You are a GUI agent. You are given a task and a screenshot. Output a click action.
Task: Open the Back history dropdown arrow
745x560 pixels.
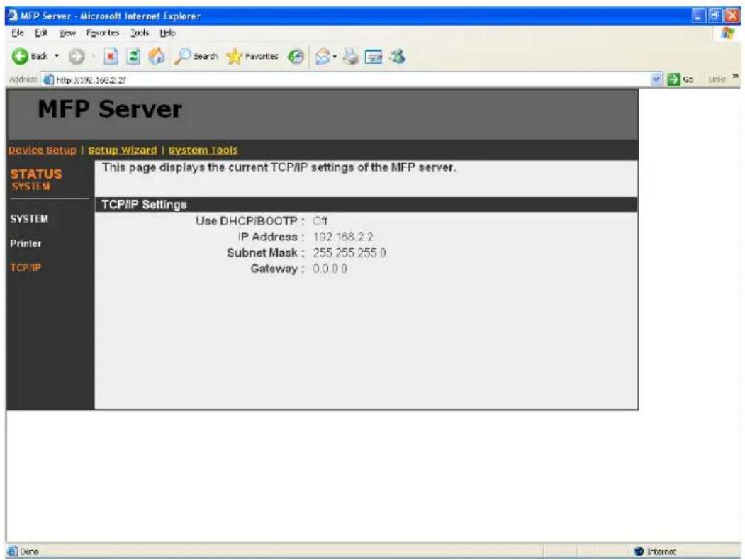[57, 56]
